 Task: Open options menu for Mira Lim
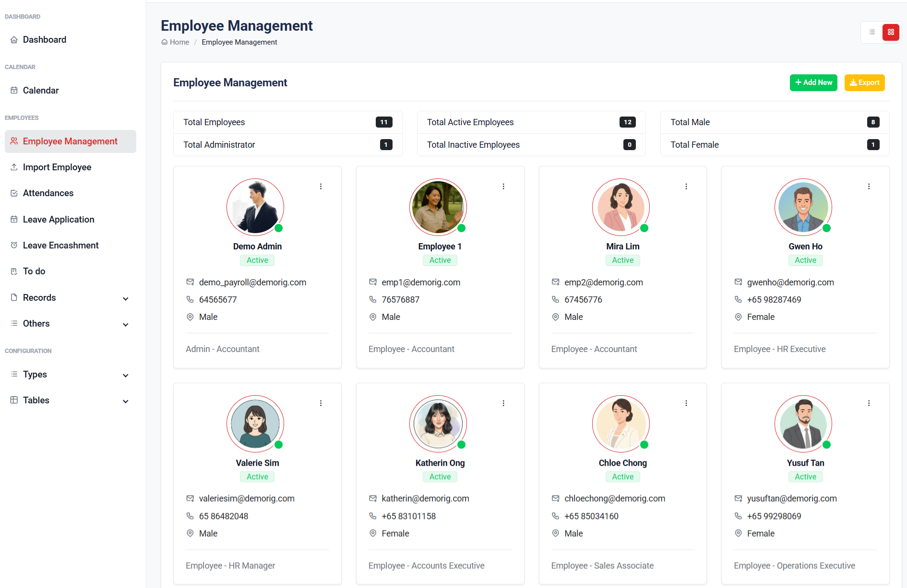click(x=686, y=187)
